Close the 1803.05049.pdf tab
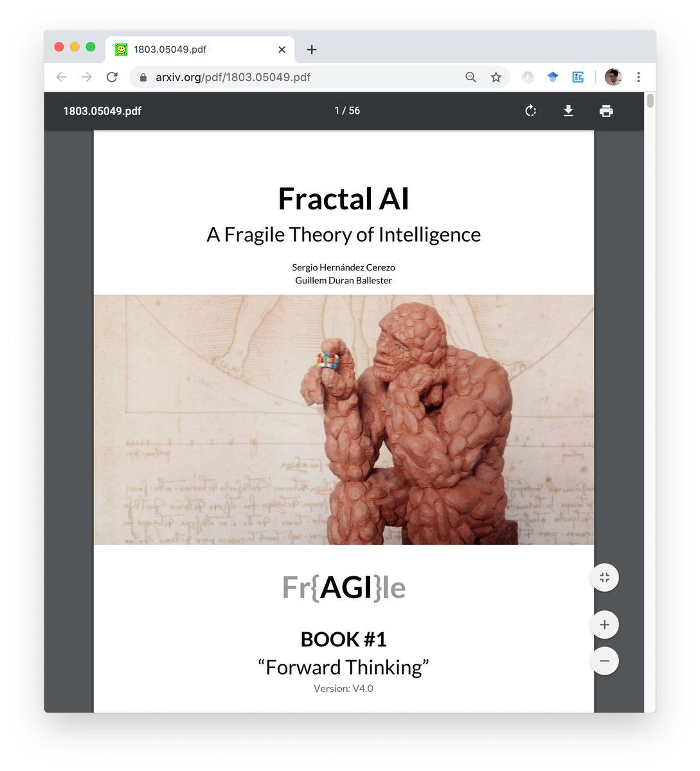The image size is (700, 771). click(x=282, y=49)
